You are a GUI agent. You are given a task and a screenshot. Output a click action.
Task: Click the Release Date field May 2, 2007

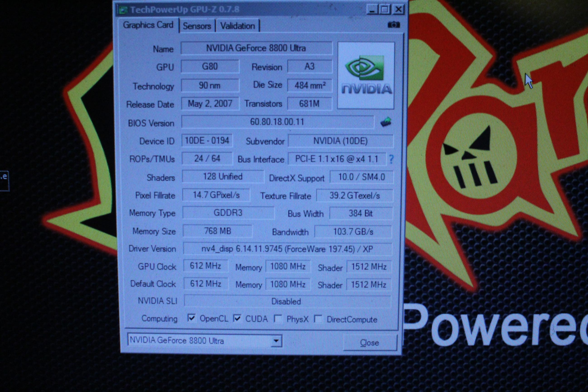tap(210, 103)
